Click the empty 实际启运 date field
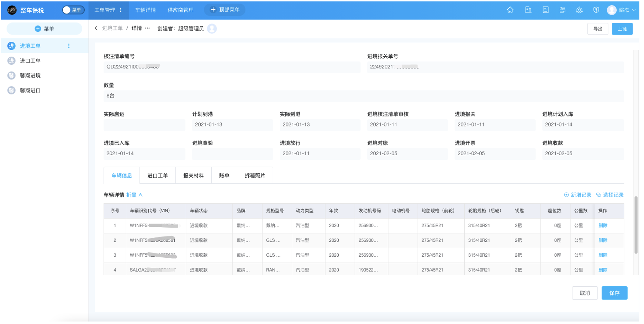The image size is (644, 324). point(144,125)
